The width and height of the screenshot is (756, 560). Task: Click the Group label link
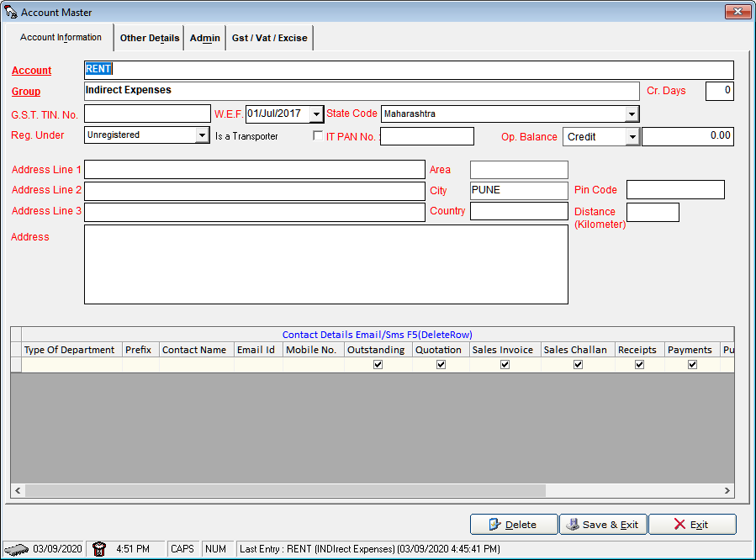click(26, 92)
